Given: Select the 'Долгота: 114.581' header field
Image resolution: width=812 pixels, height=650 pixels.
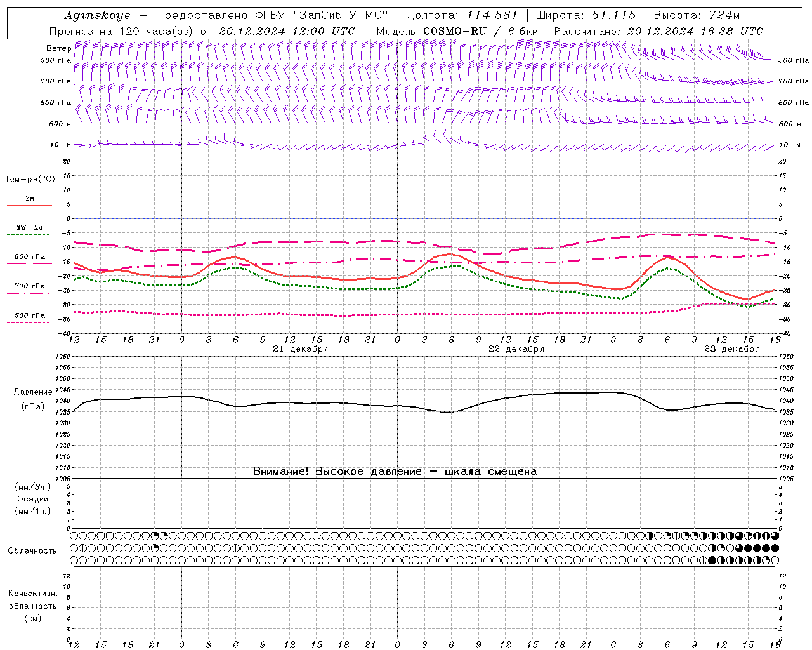Looking at the screenshot, I should pos(462,15).
